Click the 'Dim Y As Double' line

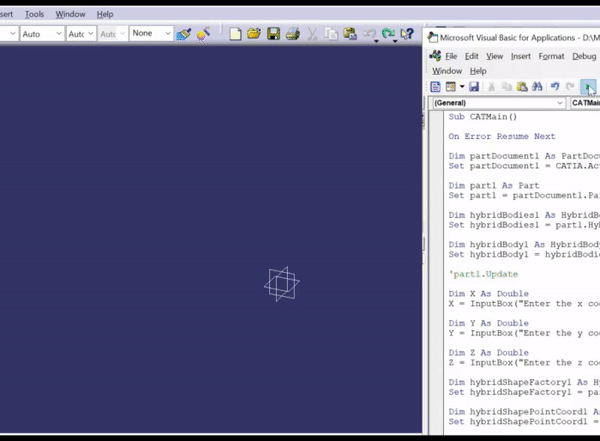[x=488, y=323]
